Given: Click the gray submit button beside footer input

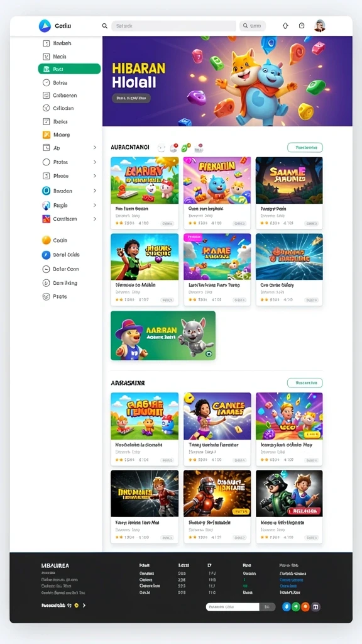Looking at the screenshot, I should [267, 607].
